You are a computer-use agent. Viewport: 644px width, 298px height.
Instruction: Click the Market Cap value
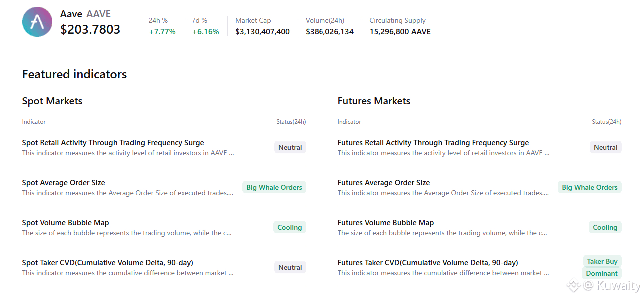click(x=262, y=32)
